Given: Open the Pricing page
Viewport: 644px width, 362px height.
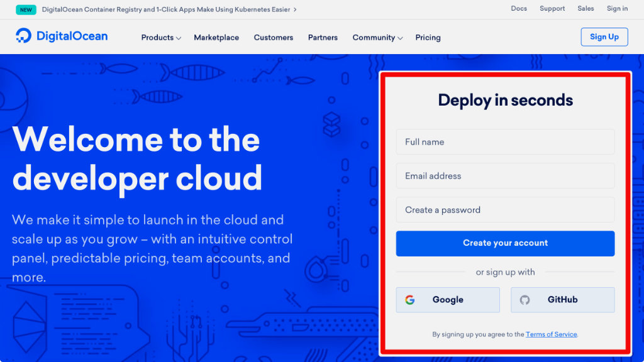Looking at the screenshot, I should (x=428, y=38).
